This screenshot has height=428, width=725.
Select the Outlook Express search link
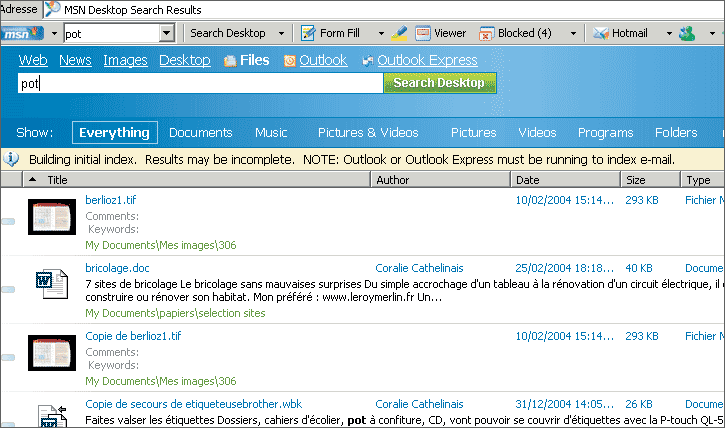(x=427, y=60)
